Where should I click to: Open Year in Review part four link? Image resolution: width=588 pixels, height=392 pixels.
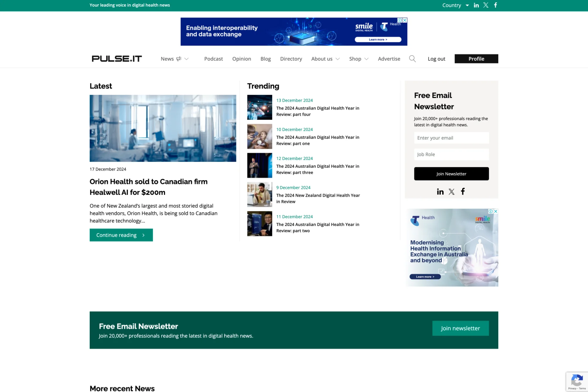point(318,111)
